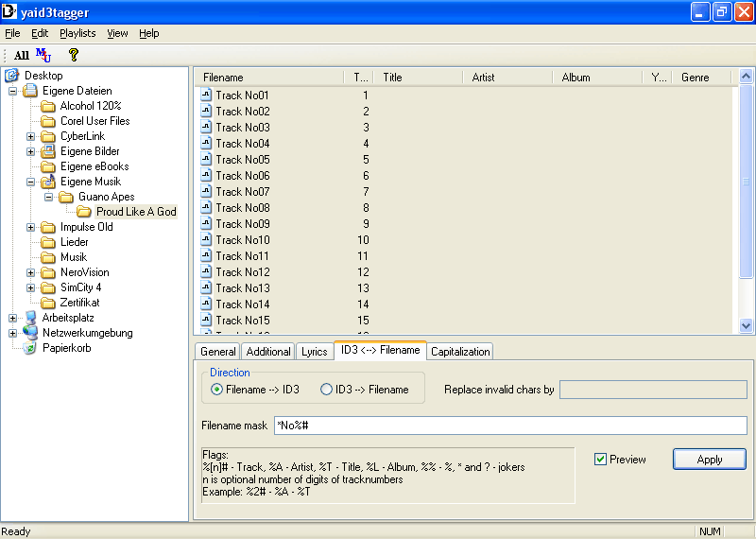Click the Filename mask input field
Viewport: 756px width, 539px height.
coord(510,426)
